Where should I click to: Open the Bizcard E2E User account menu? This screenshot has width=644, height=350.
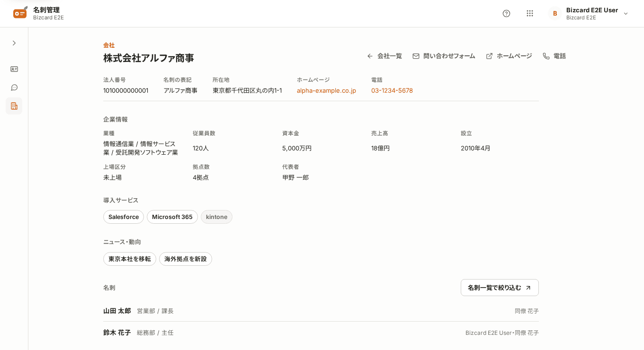click(x=589, y=13)
